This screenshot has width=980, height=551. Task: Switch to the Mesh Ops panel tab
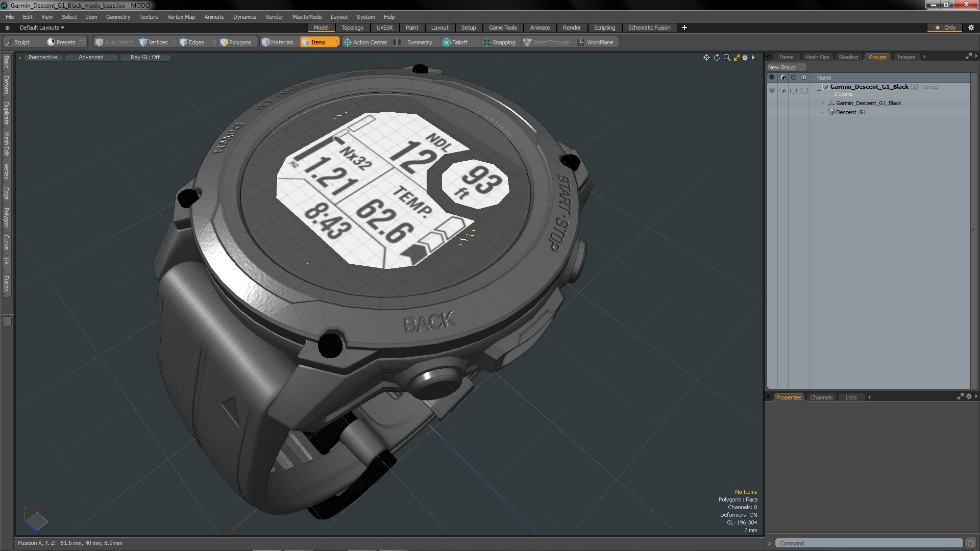click(817, 57)
